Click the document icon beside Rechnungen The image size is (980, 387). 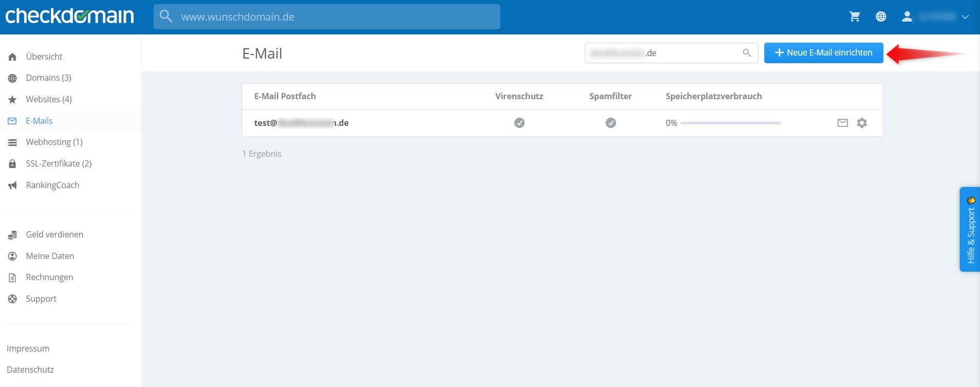pos(12,278)
